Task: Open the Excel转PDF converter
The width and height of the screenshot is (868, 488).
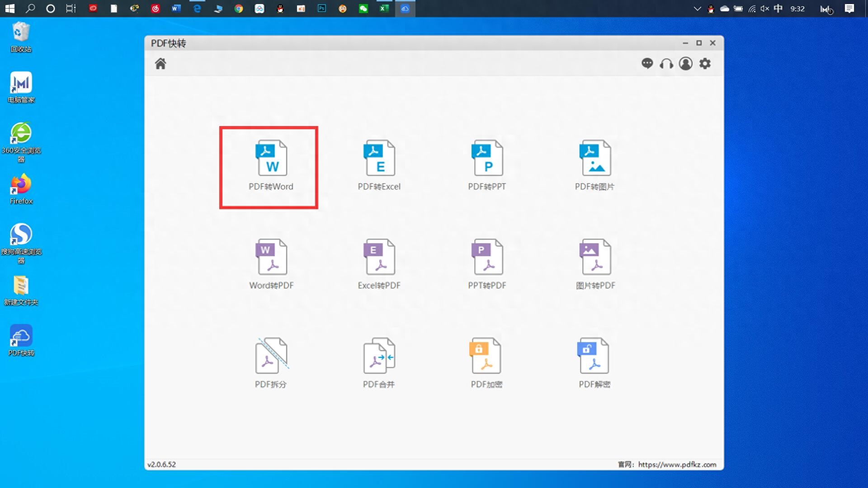Action: (379, 264)
